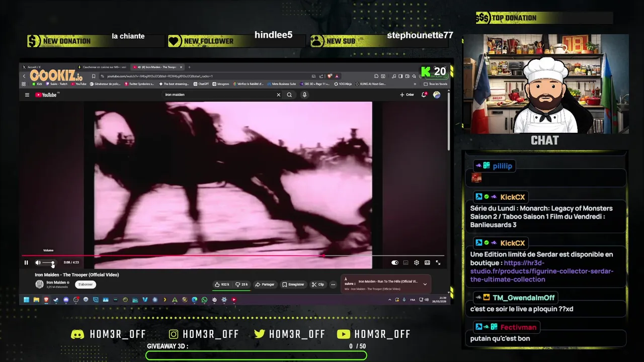644x362 pixels.
Task: Dislike the video with 25 k
Action: pos(242,284)
